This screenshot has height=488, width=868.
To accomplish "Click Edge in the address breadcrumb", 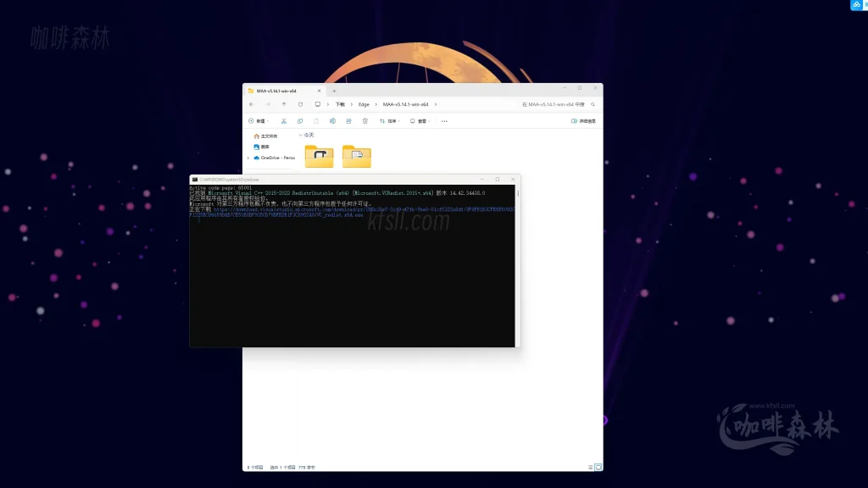I will pyautogui.click(x=364, y=104).
